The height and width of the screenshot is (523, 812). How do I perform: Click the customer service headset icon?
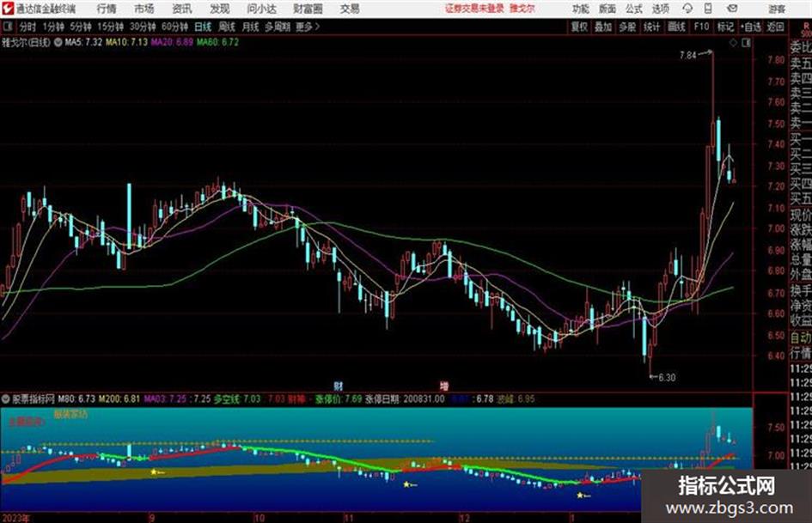[687, 9]
